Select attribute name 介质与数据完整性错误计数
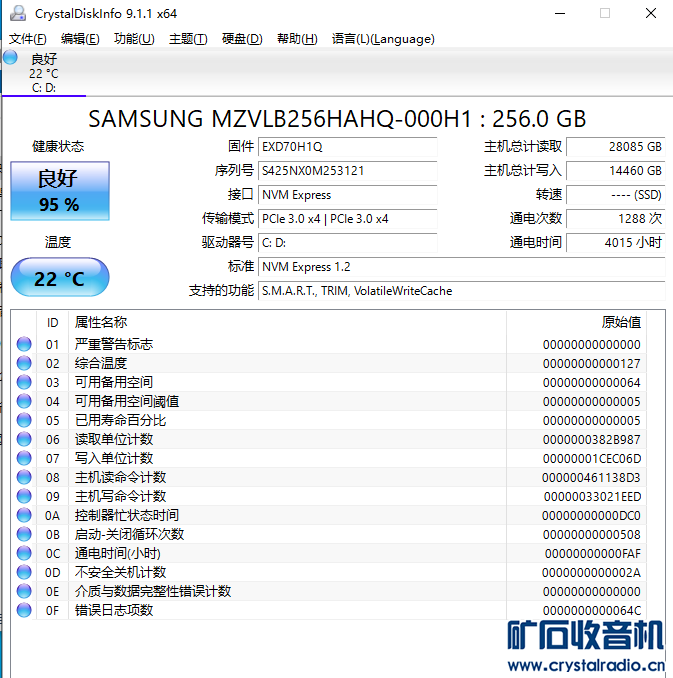The width and height of the screenshot is (673, 678). pos(153,592)
